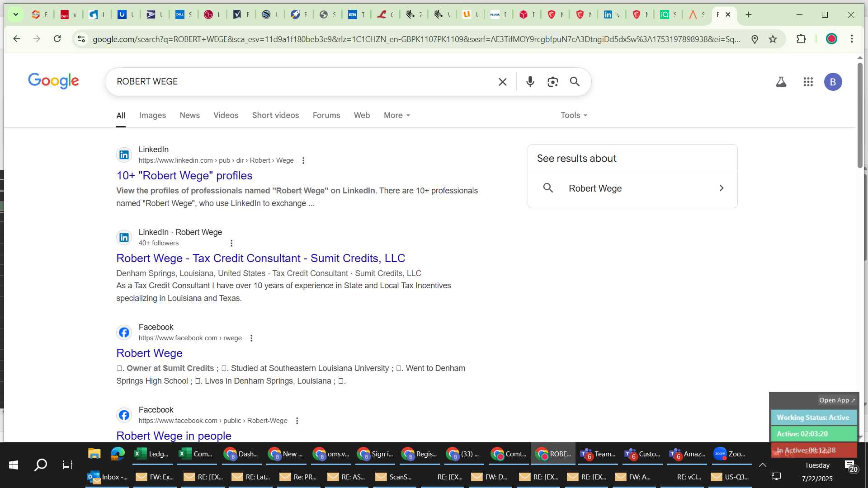This screenshot has height=488, width=868.
Task: Switch to Dash... Chrome taskbar window
Action: [241, 454]
